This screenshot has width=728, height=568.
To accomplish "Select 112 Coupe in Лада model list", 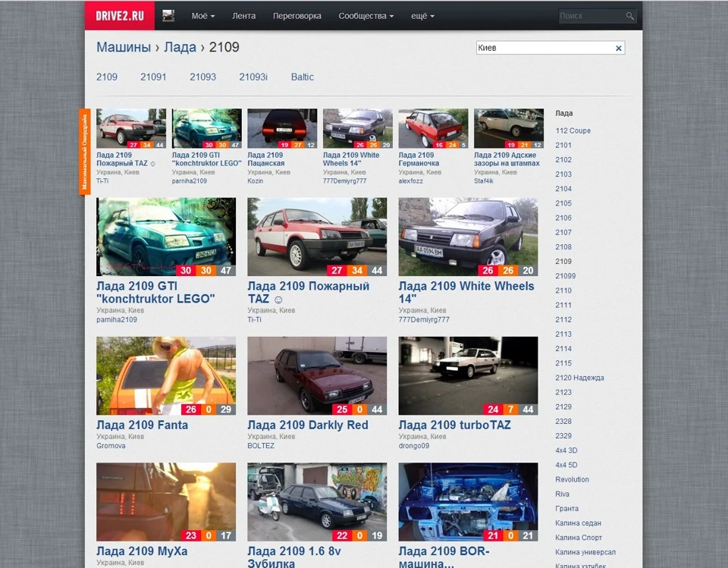I will pos(573,131).
